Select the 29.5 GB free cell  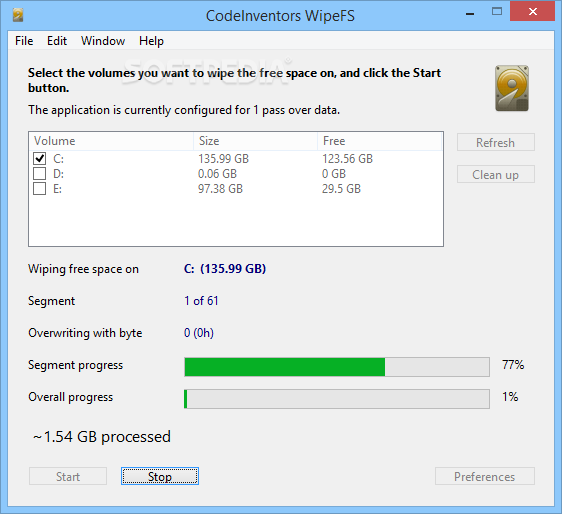point(341,189)
